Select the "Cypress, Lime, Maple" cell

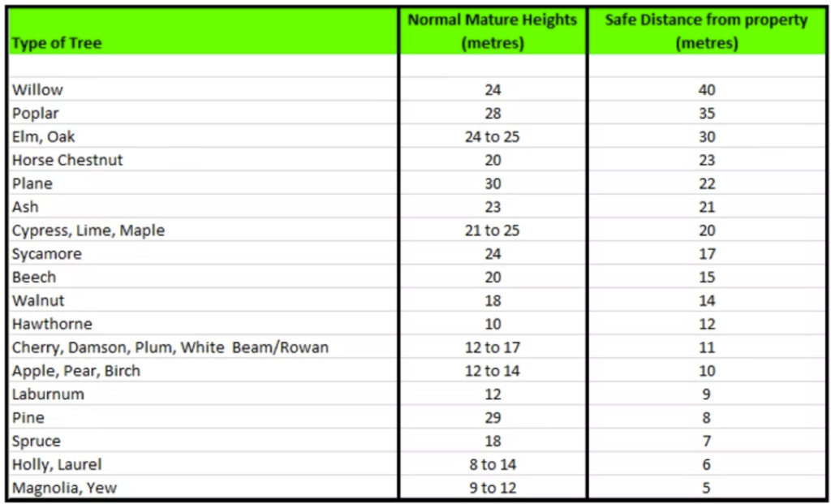tap(88, 230)
